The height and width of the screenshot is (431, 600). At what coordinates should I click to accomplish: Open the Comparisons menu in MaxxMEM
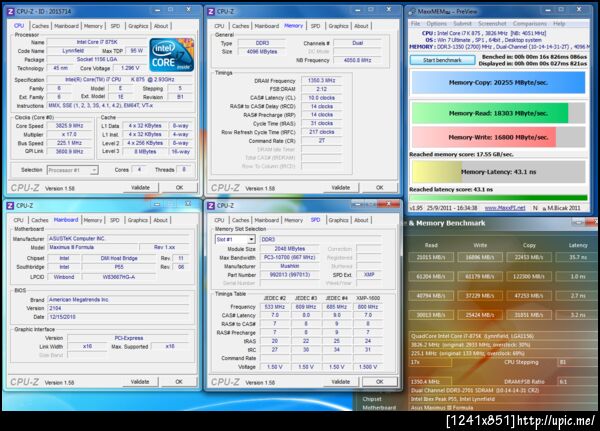point(530,24)
